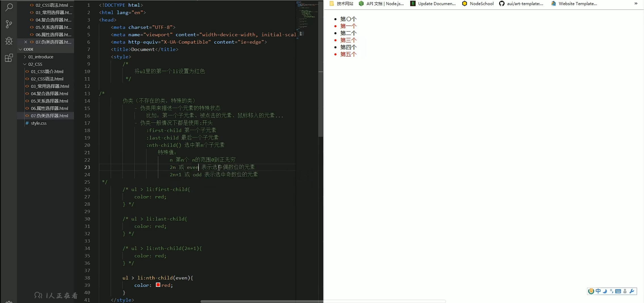Screen dimensions: 644x303
Task: Close the 07.伪类选择器 open editor
Action: pos(26,42)
